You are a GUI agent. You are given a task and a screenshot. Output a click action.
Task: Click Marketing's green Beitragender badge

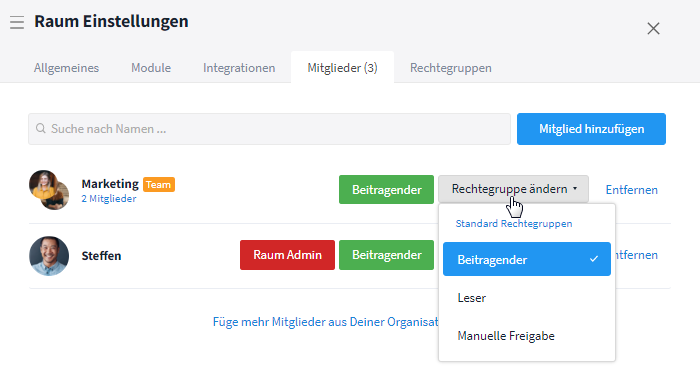pos(386,190)
